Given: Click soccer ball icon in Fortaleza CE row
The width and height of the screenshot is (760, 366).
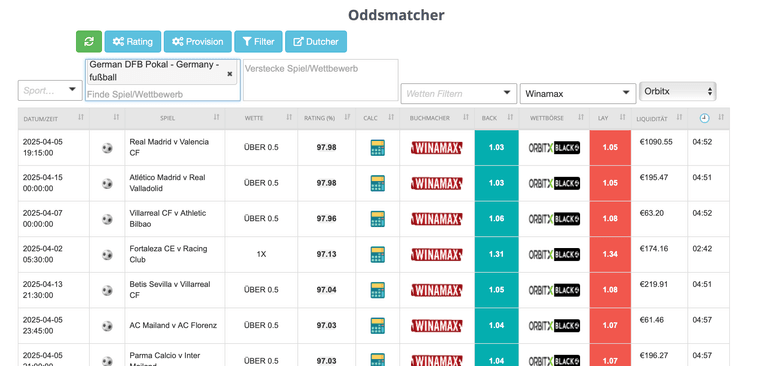Looking at the screenshot, I should pos(107,255).
